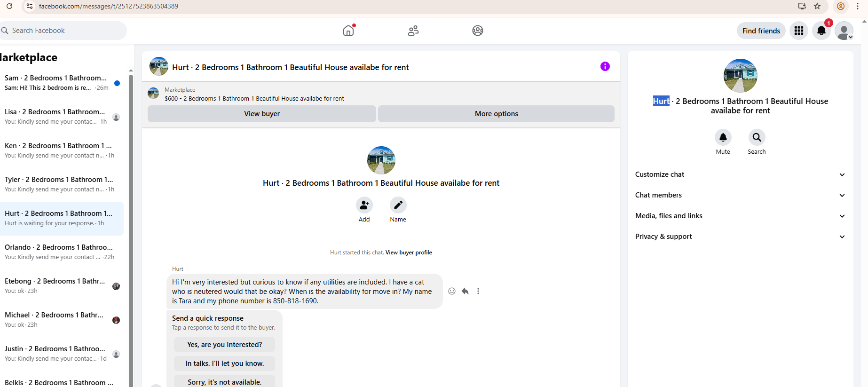Open Michael's conversation in the chat list
The image size is (868, 387).
pos(62,320)
